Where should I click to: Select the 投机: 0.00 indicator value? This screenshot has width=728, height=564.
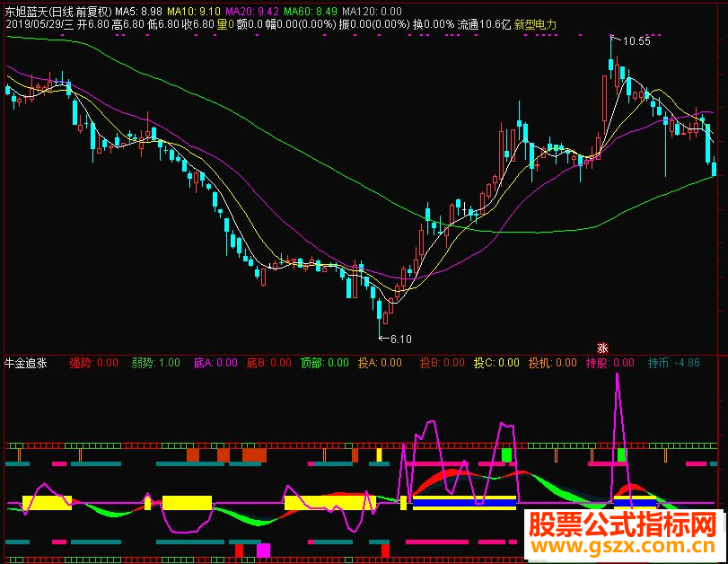tap(552, 363)
